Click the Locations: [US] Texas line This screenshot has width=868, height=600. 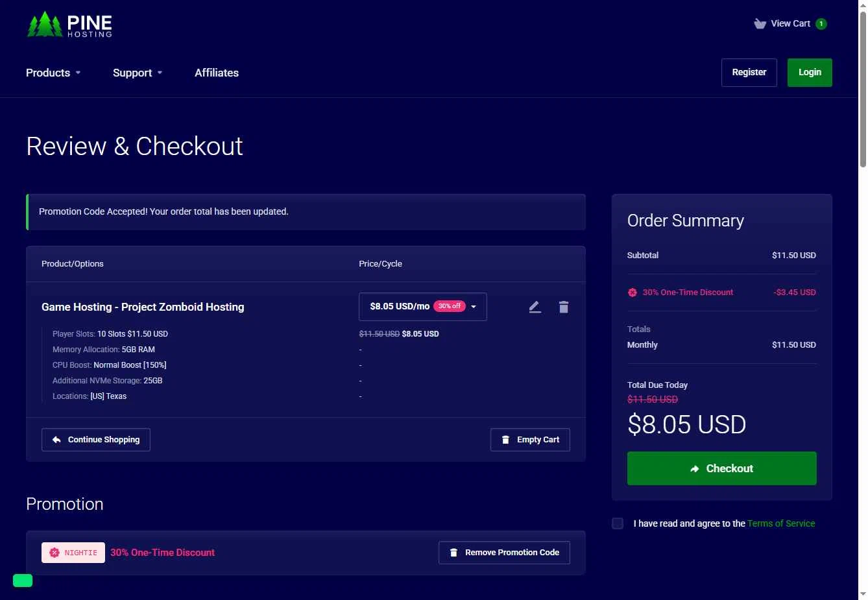click(x=90, y=396)
